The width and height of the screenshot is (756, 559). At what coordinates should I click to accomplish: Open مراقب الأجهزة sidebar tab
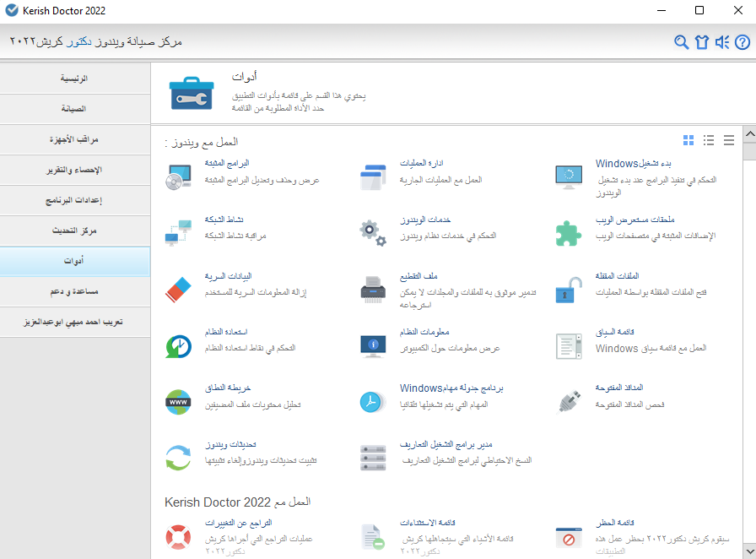pos(75,139)
